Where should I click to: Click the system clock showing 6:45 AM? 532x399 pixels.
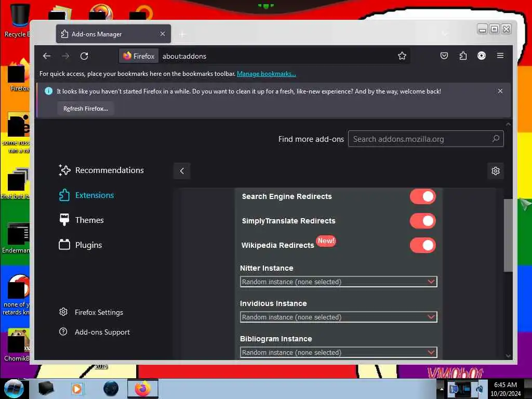pyautogui.click(x=506, y=389)
